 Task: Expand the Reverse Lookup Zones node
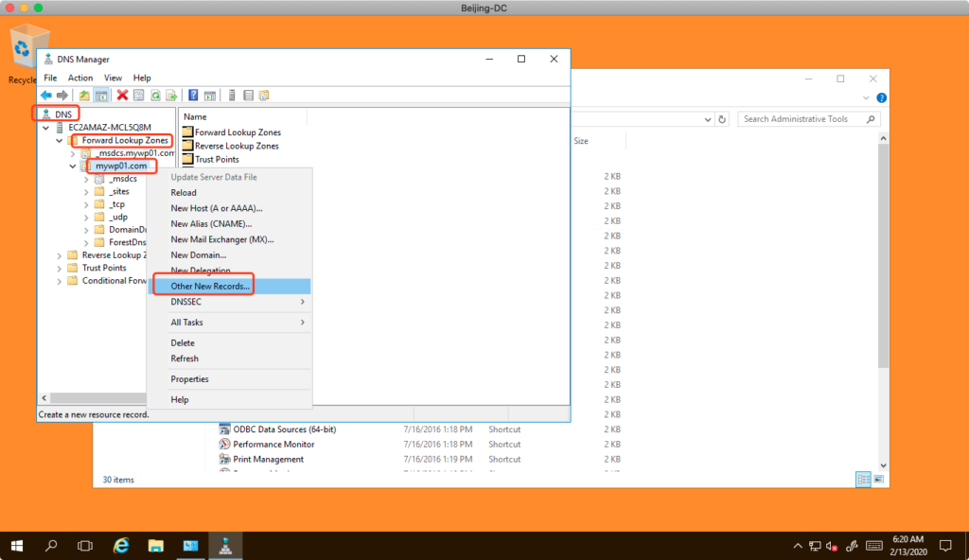pos(61,255)
